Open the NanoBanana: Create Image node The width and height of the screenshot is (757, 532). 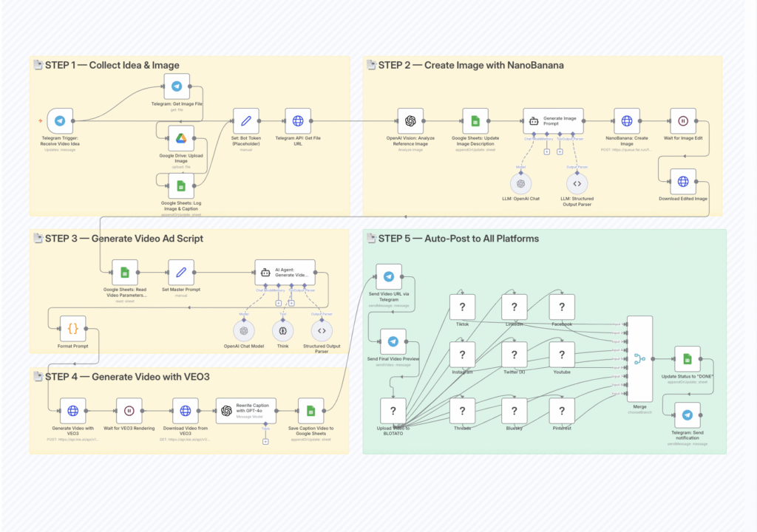click(x=626, y=120)
